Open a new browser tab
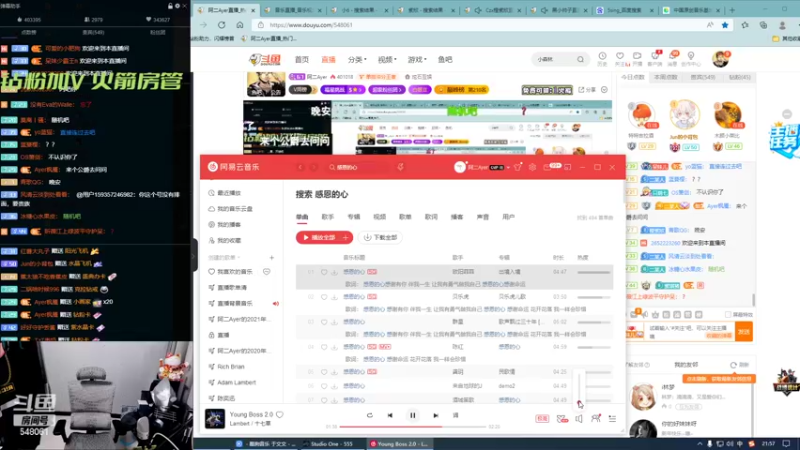This screenshot has width=800, height=450. click(x=732, y=10)
